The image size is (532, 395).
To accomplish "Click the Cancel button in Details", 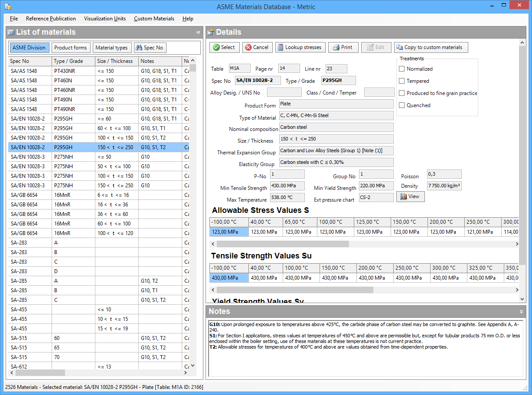I will [x=257, y=47].
